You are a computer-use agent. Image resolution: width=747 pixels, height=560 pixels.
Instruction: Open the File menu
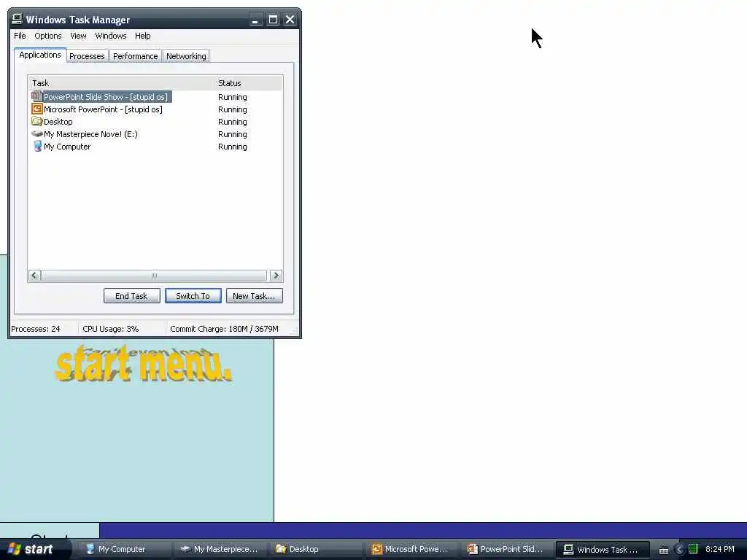20,36
